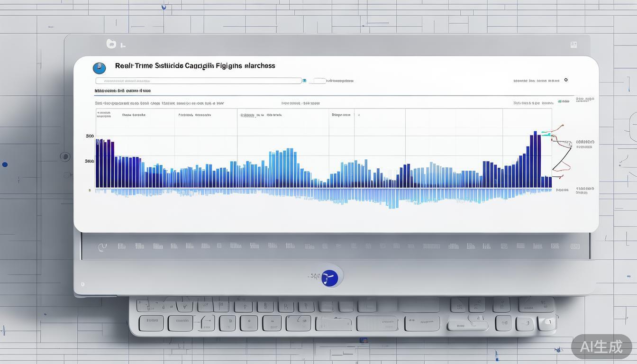Click the green arrow indicator above chart right
This screenshot has width=637, height=364.
564,101
